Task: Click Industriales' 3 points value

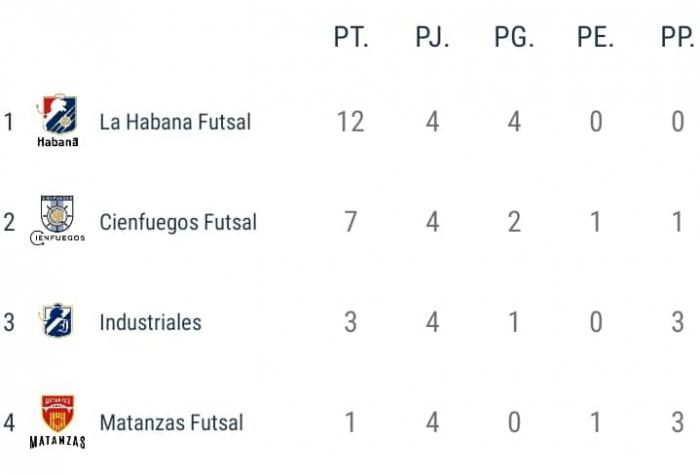Action: tap(350, 322)
